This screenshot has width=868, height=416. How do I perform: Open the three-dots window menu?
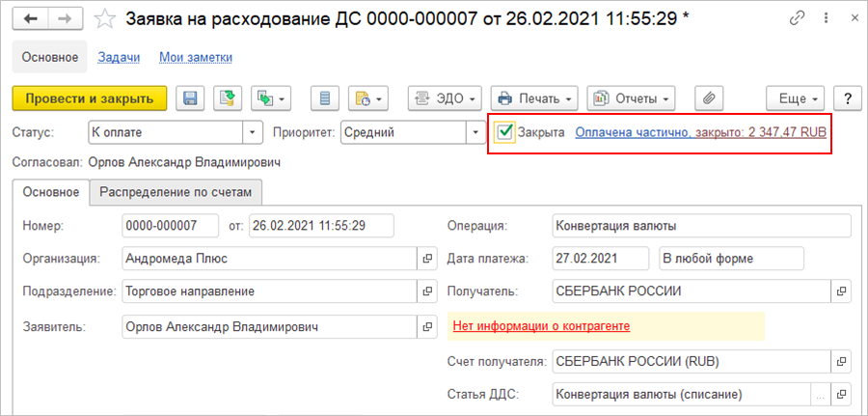click(x=826, y=19)
